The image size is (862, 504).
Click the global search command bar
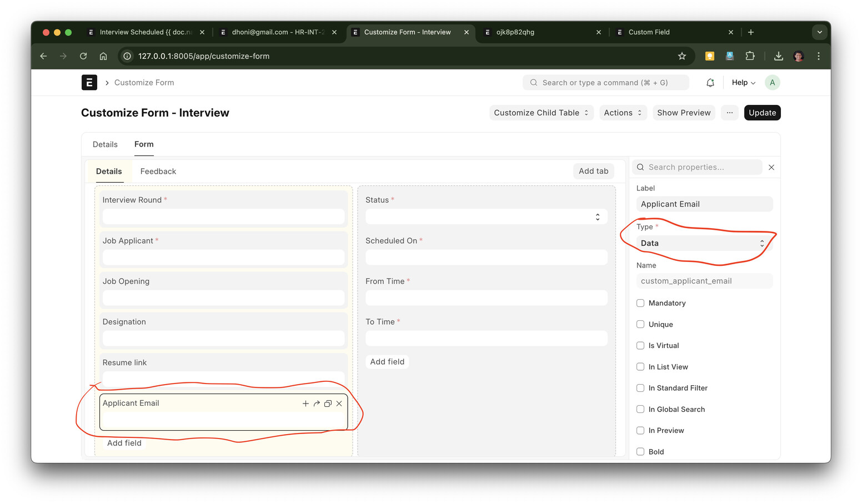pyautogui.click(x=605, y=83)
